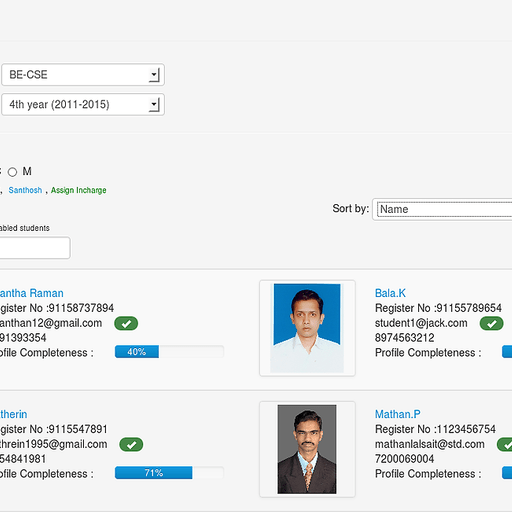Click verified checkmark beside mathanlalsait@std.com
The height and width of the screenshot is (512, 512).
[x=504, y=445]
